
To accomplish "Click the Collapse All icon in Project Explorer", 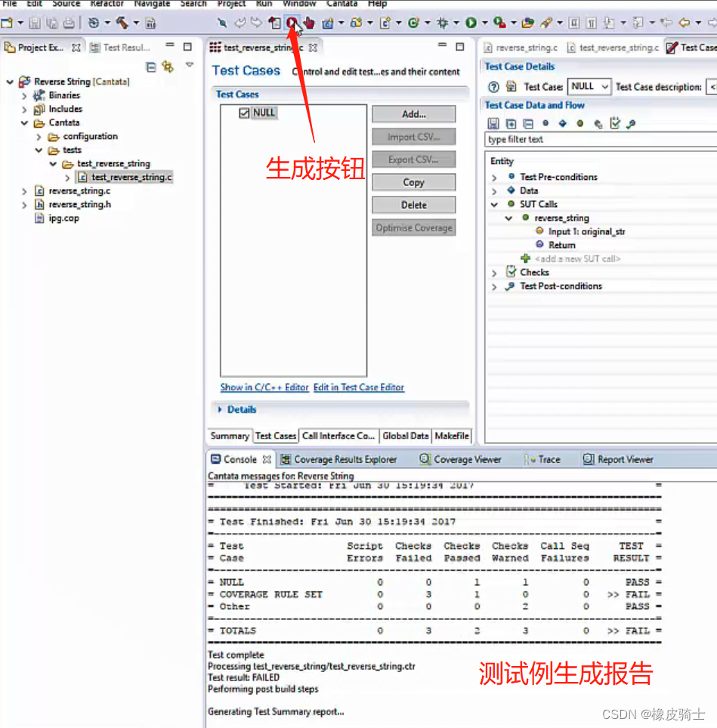I will pos(151,67).
